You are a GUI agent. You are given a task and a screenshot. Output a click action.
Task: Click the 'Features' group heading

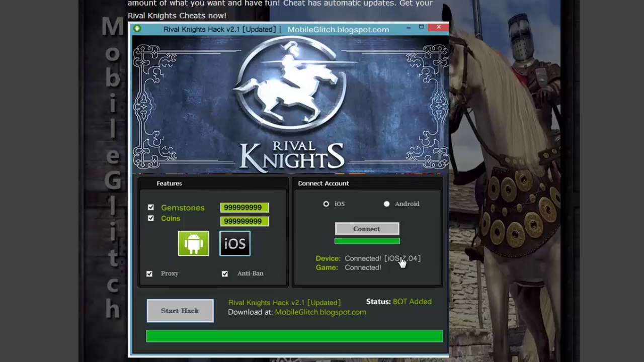[x=169, y=184]
